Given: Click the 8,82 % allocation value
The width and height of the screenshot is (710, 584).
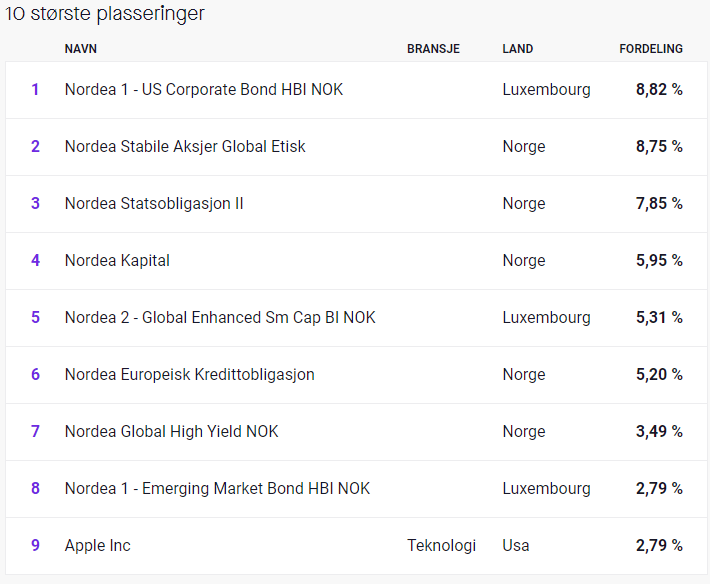Looking at the screenshot, I should (659, 90).
